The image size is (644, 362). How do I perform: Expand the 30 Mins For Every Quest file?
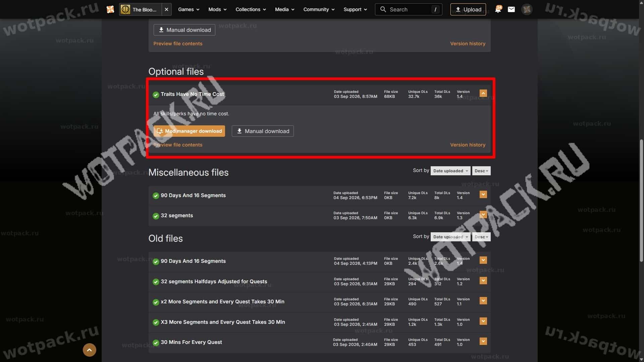(483, 342)
